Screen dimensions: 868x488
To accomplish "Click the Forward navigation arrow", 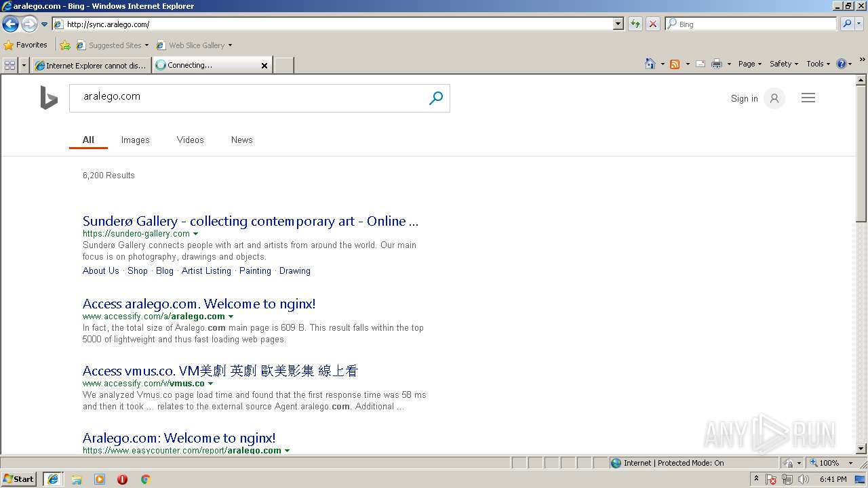I will pos(29,24).
